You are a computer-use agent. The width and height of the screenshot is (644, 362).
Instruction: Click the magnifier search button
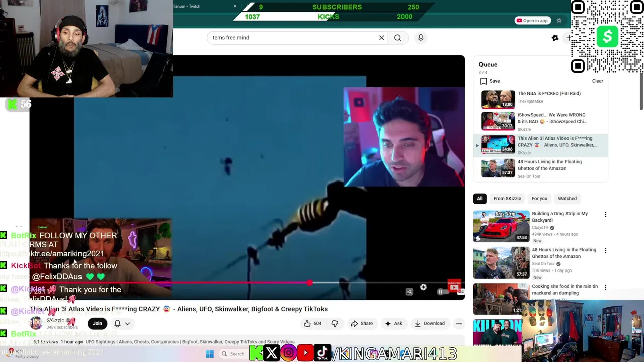point(398,38)
